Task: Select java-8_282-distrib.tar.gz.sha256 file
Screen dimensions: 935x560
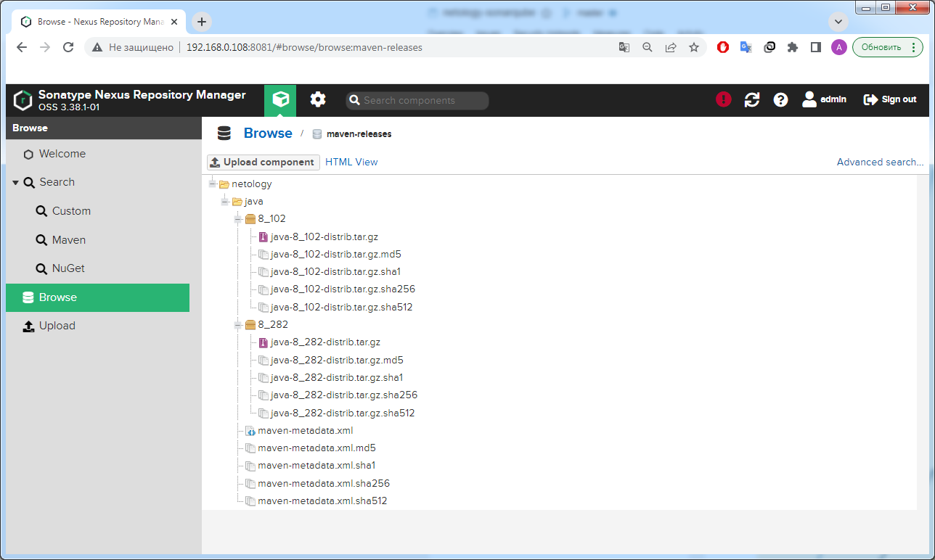Action: [x=344, y=395]
